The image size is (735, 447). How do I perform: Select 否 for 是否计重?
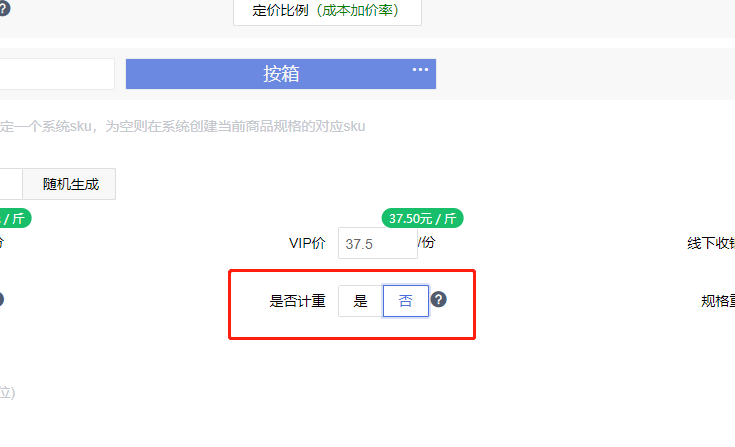(405, 301)
